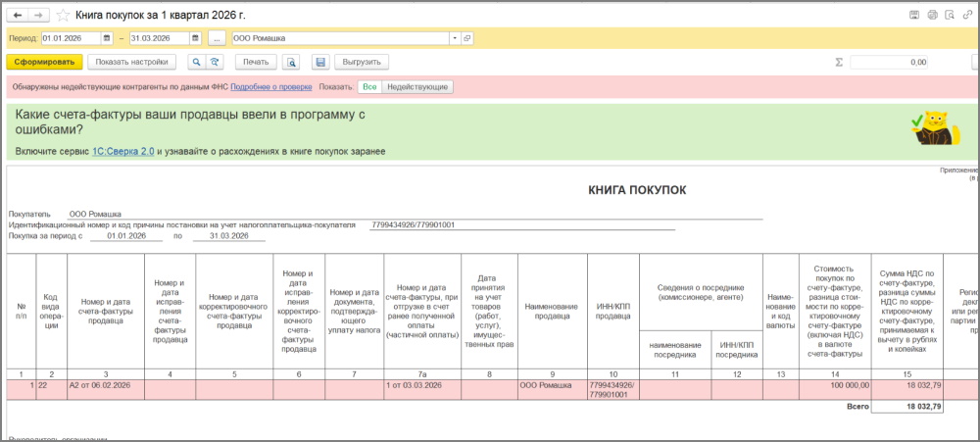Image resolution: width=980 pixels, height=442 pixels.
Task: Open calendar for the period end date
Action: pyautogui.click(x=196, y=38)
